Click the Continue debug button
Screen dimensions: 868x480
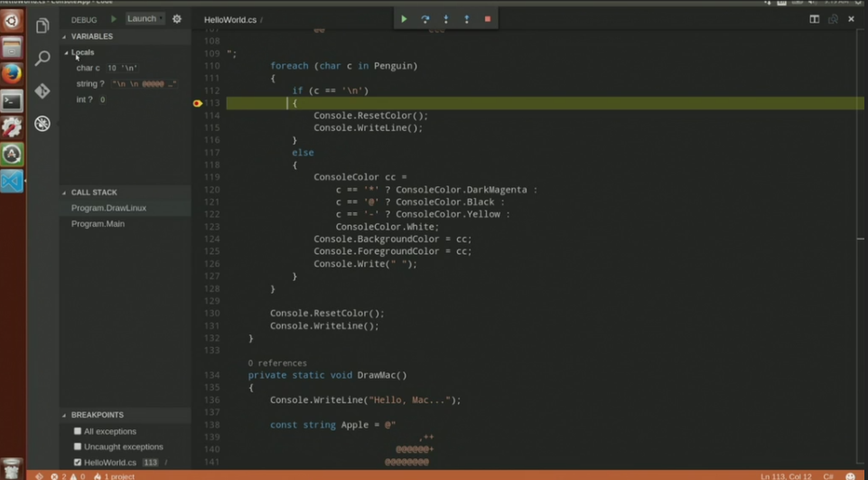404,19
